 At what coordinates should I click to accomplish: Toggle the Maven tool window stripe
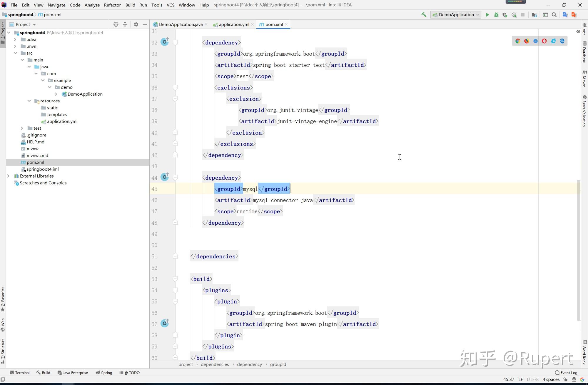pyautogui.click(x=584, y=79)
